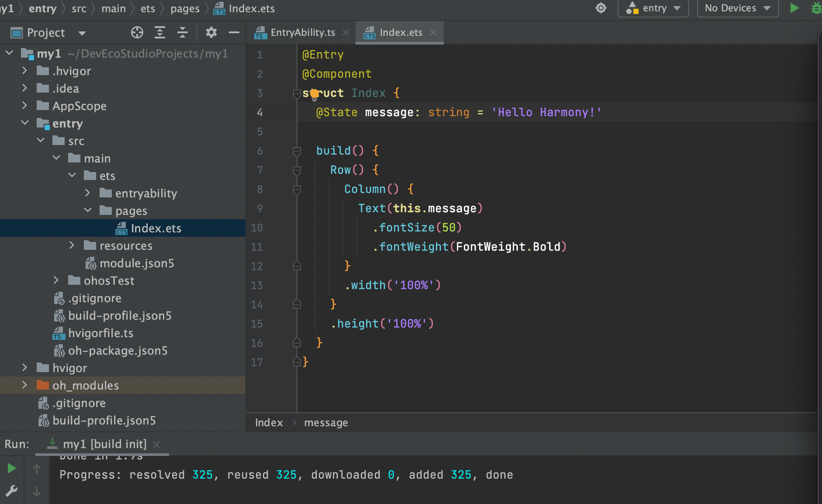This screenshot has width=822, height=504.
Task: Open Project panel settings gear
Action: (211, 33)
